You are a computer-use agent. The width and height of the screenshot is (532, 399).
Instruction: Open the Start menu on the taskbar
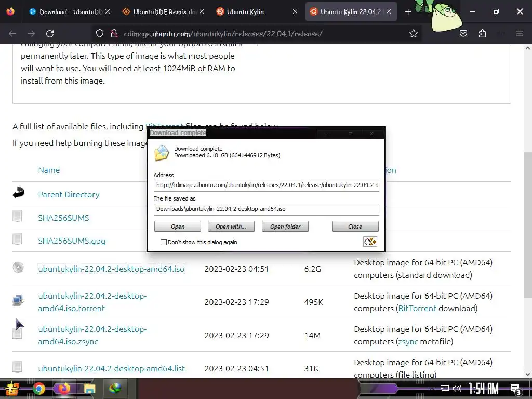(12, 389)
